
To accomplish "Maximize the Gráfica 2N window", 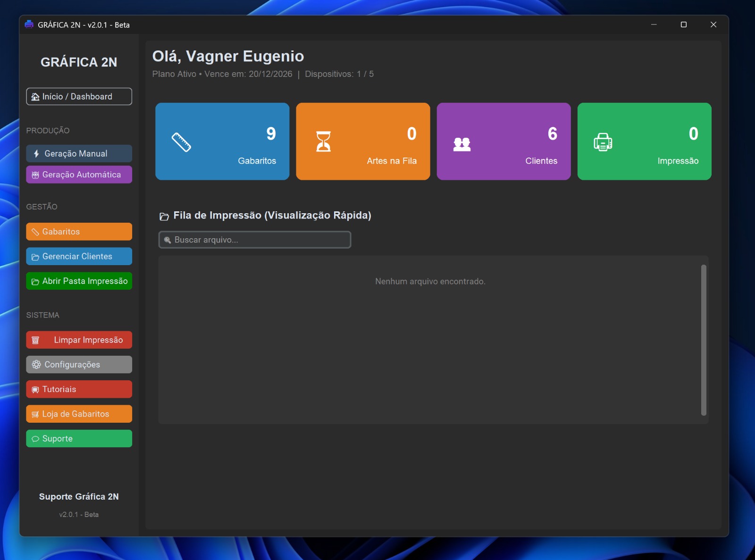I will click(x=683, y=25).
